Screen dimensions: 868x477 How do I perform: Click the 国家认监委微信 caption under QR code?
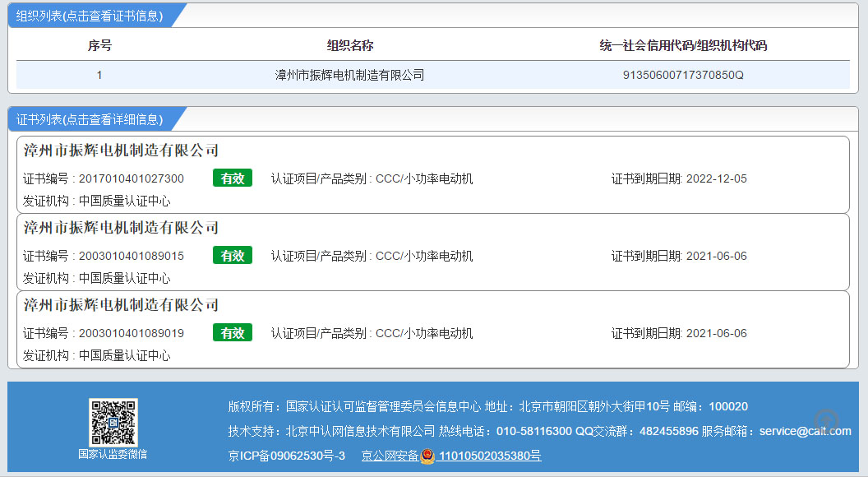pos(113,454)
